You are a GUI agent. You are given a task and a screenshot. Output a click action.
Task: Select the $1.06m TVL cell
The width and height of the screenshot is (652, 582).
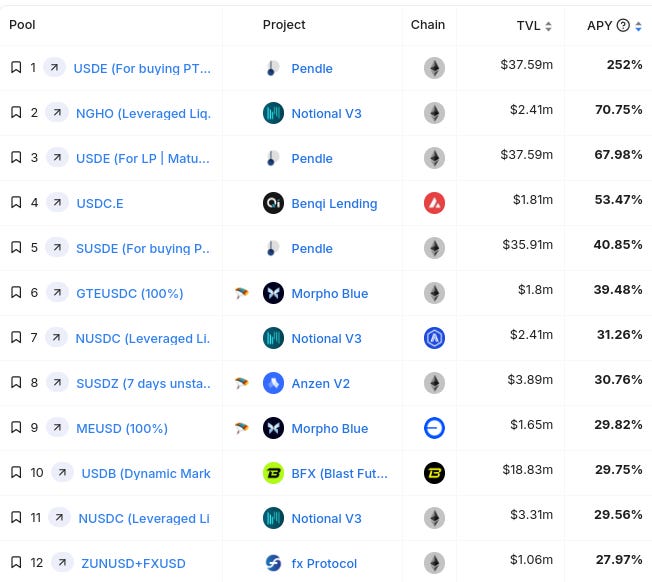click(531, 560)
